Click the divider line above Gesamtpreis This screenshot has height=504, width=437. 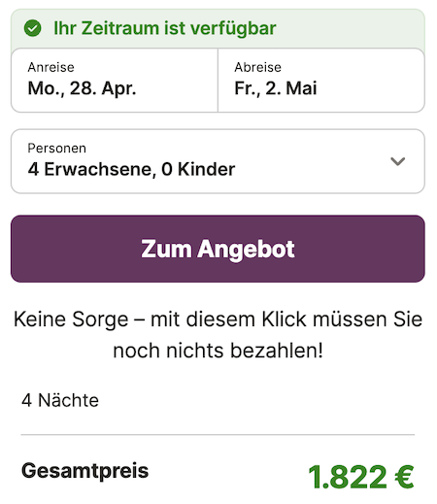point(218,435)
